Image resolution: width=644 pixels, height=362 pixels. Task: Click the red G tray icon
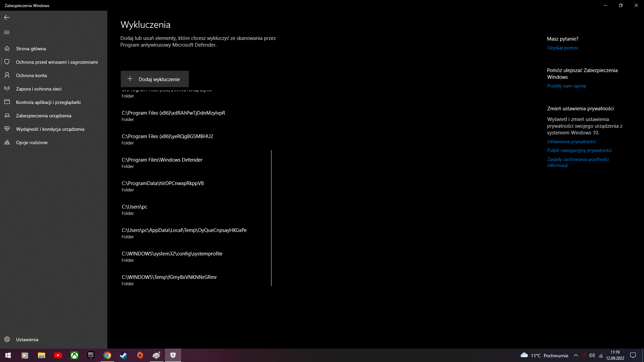[x=584, y=355]
